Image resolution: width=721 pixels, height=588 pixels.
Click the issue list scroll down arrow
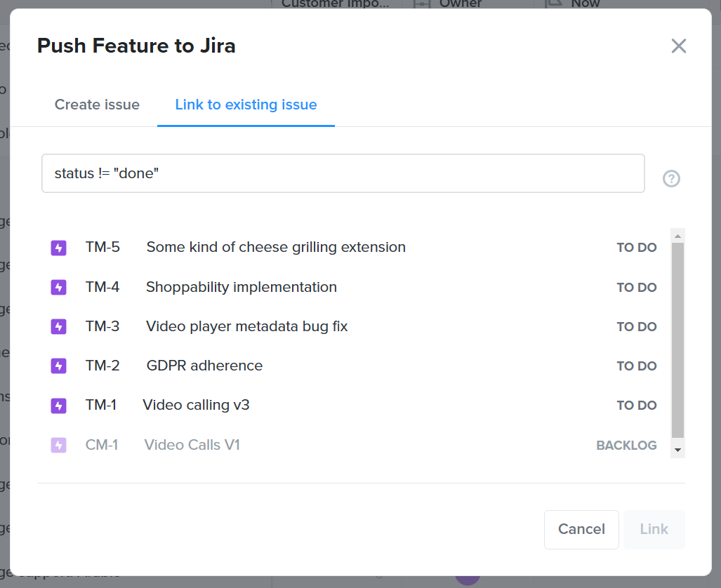click(677, 450)
